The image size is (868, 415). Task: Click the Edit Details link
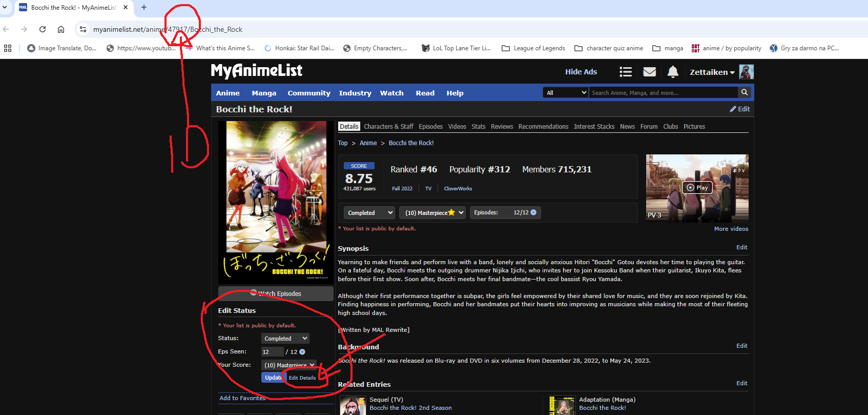[x=302, y=378]
